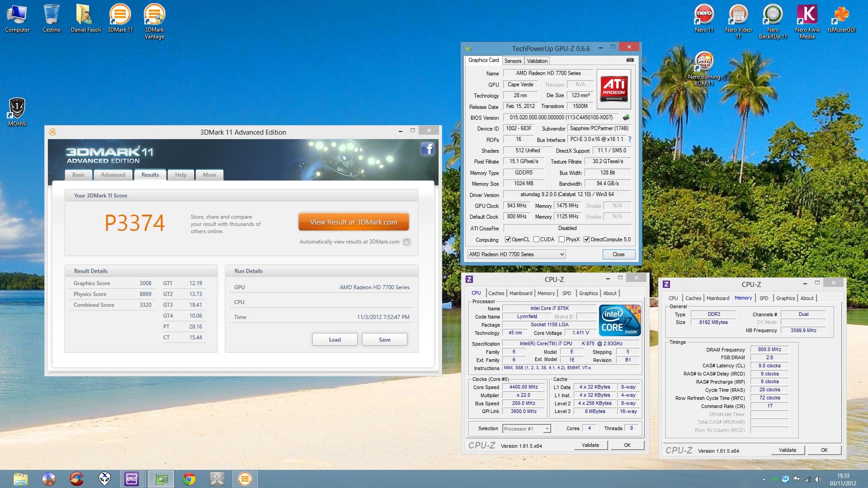
Task: Launch the Nero BackItUp 11 shortcut
Action: [x=773, y=22]
